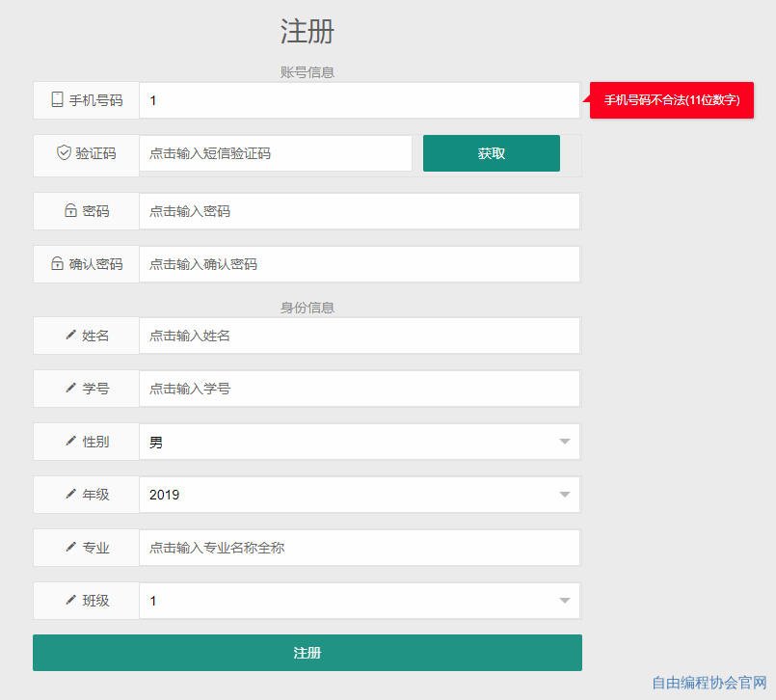Focus the 点击输入短信验证码 SMS code field
This screenshot has width=776, height=700.
(x=276, y=153)
